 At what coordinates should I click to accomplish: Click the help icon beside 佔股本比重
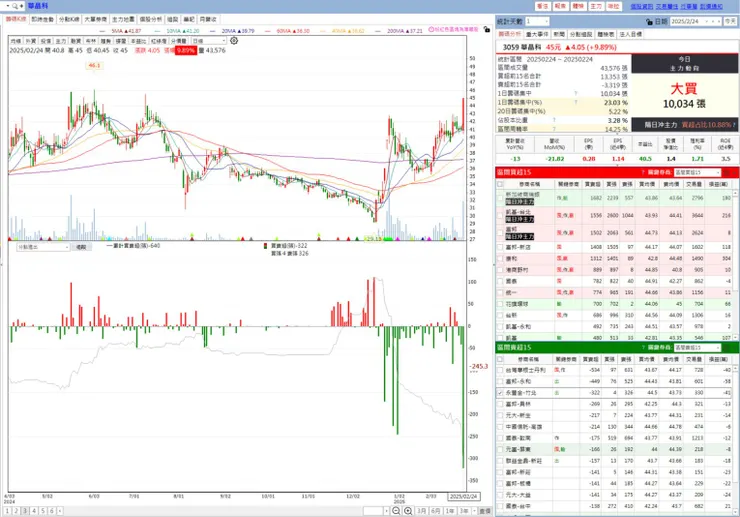click(x=554, y=120)
